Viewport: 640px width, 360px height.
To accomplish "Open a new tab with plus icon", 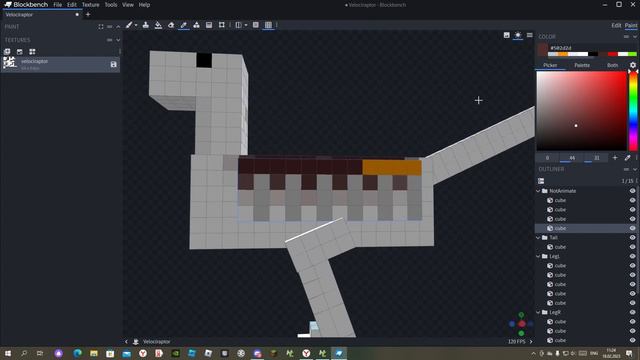I will (x=88, y=15).
